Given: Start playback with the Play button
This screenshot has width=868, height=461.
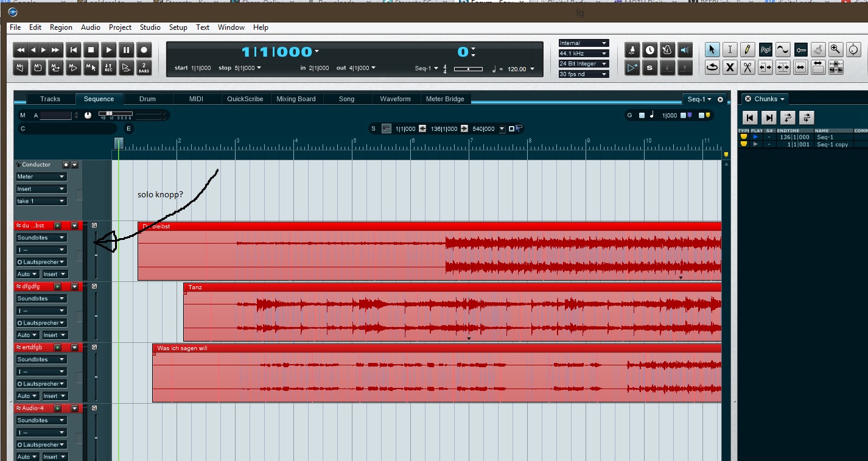Looking at the screenshot, I should point(108,50).
